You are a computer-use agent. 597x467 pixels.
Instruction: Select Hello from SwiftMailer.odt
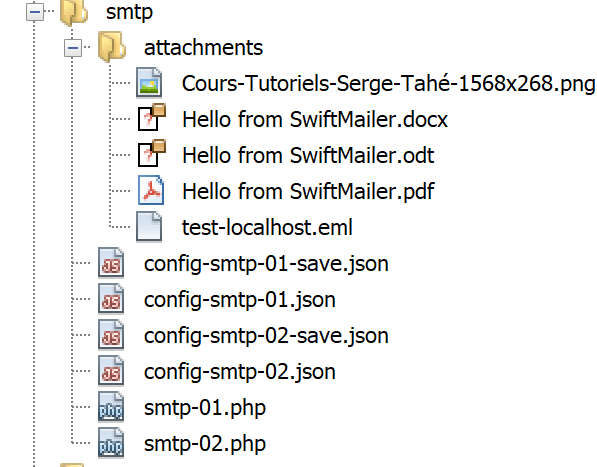point(308,155)
